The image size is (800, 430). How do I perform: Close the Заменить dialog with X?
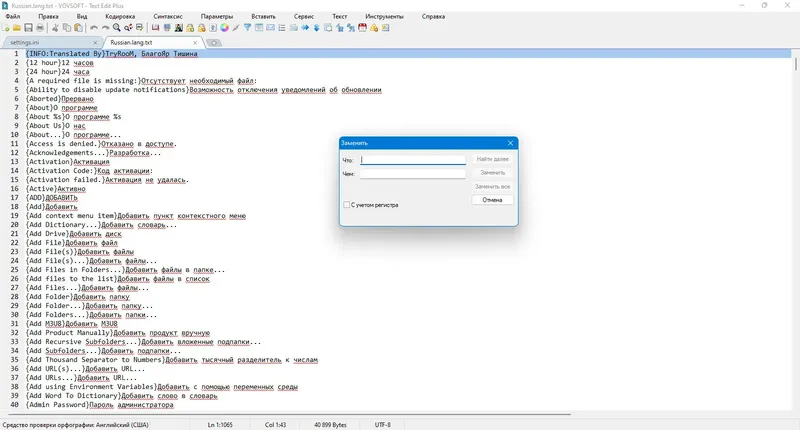[x=510, y=143]
